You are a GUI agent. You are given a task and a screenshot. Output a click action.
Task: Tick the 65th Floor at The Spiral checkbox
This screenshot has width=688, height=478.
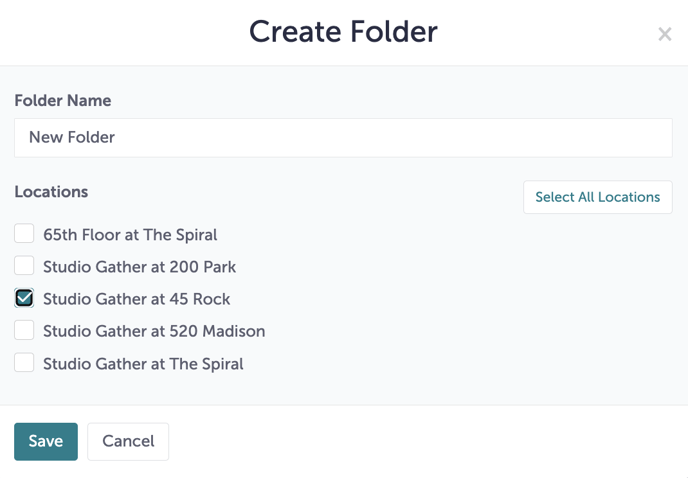click(24, 234)
